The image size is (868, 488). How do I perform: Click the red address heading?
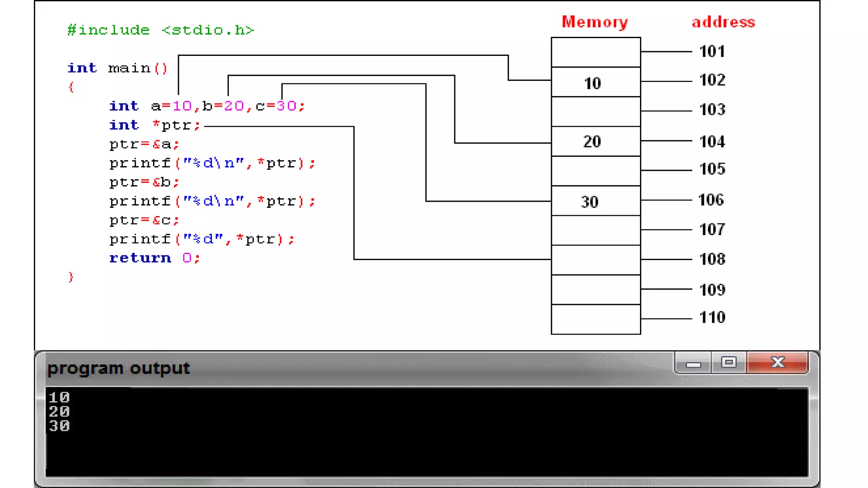click(x=723, y=22)
